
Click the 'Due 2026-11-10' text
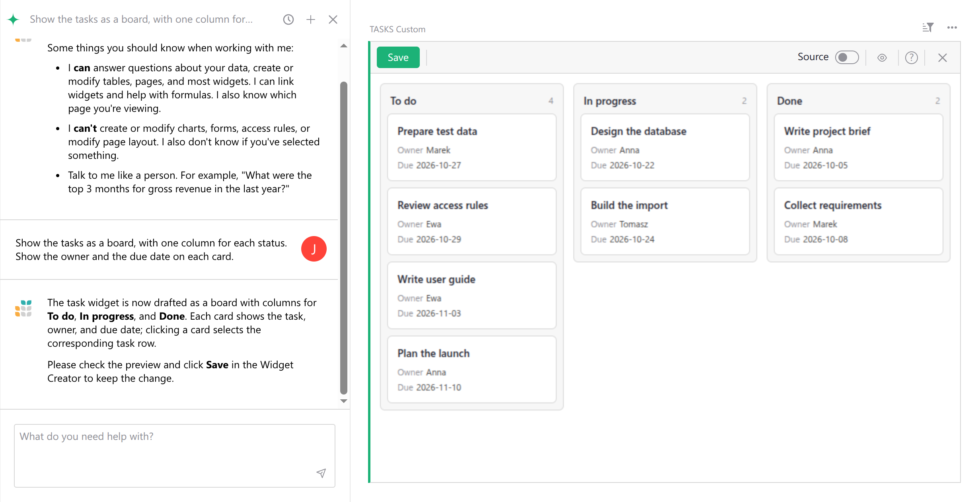[429, 387]
